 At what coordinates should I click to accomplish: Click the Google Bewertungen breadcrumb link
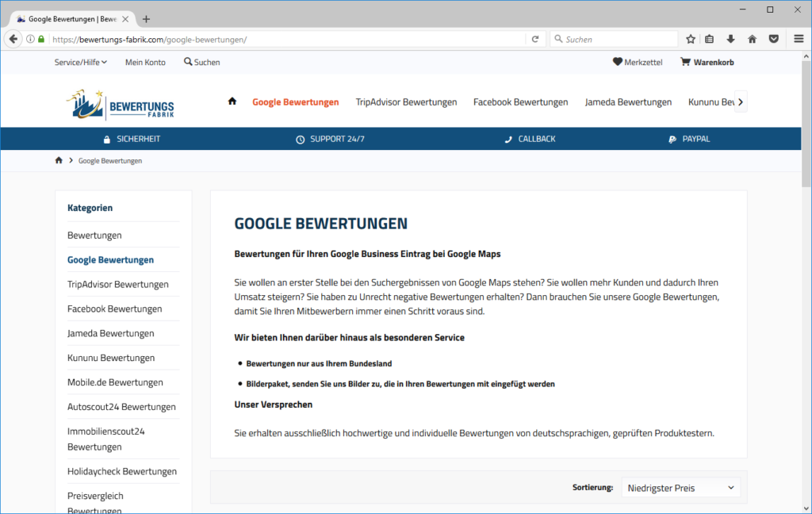pos(109,160)
